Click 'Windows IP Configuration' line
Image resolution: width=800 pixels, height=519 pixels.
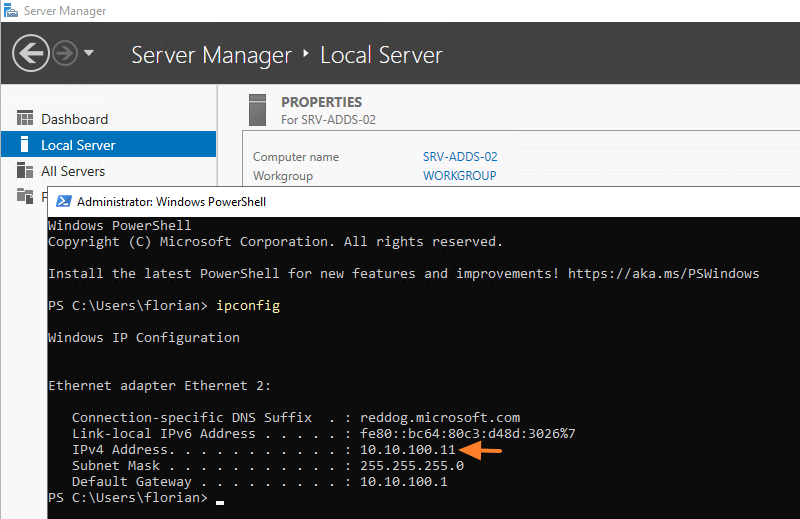point(144,337)
